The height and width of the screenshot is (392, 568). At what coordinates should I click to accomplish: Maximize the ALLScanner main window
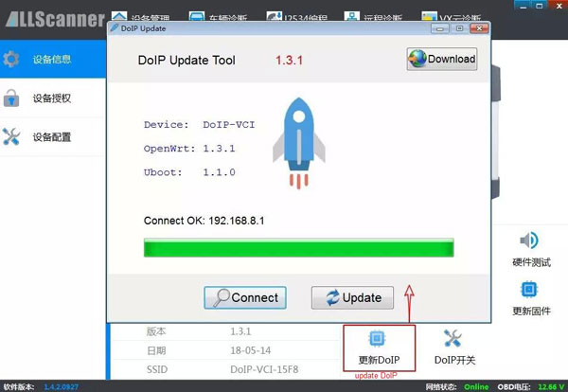coord(540,5)
